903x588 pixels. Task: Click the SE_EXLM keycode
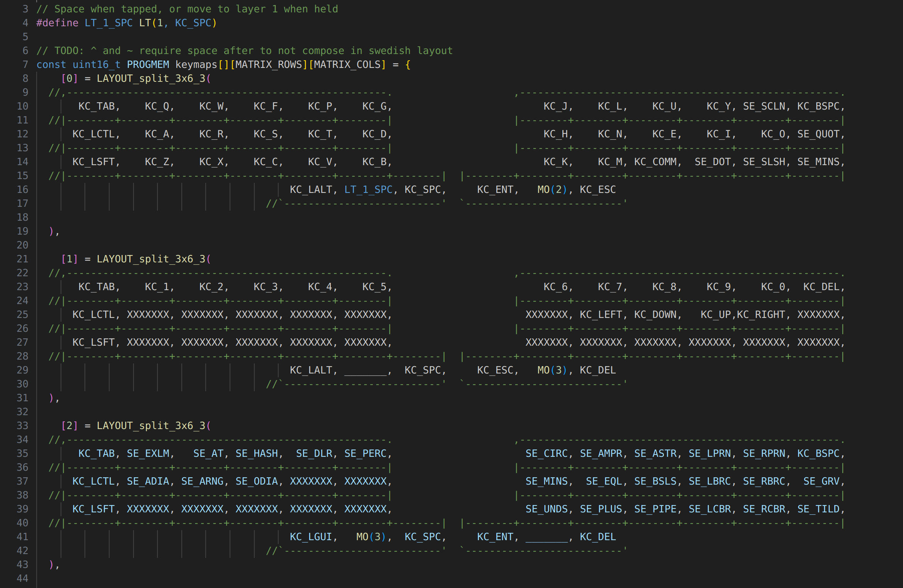coord(148,453)
